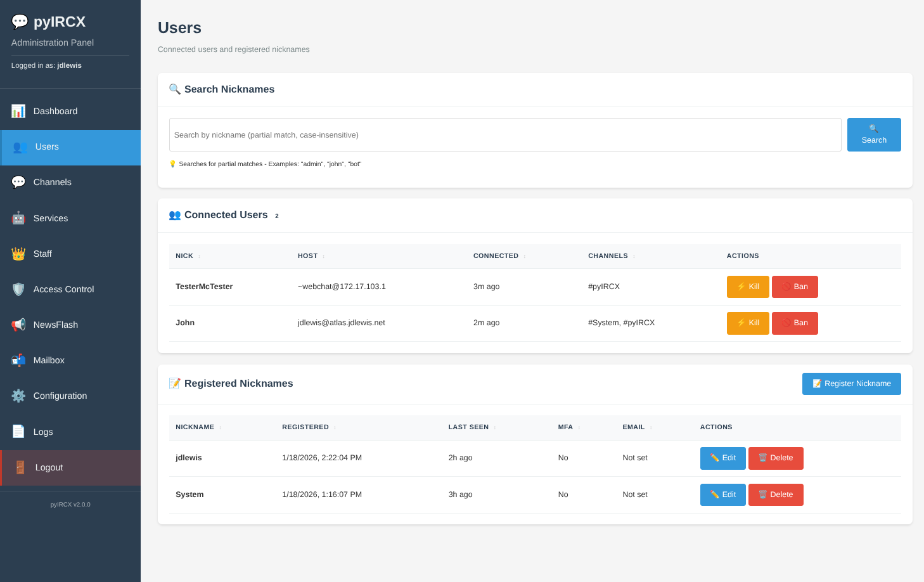
Task: Select the Configuration gear icon
Action: point(18,395)
